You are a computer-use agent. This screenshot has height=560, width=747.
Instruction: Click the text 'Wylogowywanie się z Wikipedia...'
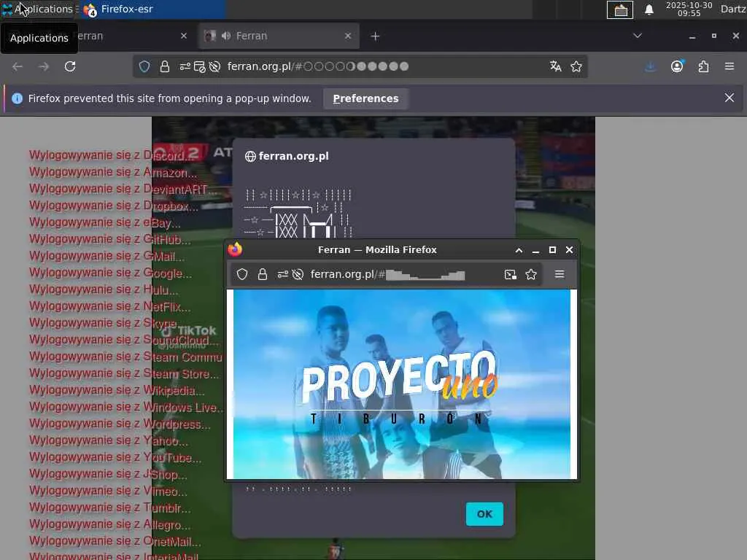pos(117,391)
